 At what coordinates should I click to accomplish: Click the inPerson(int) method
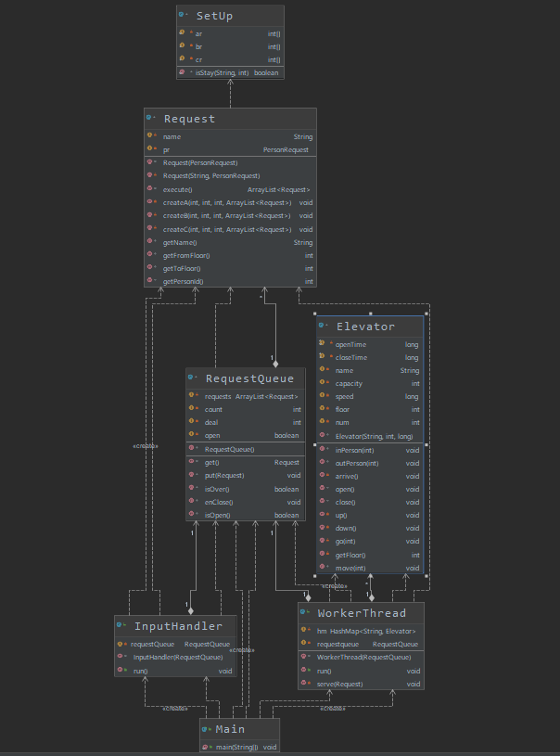click(370, 450)
